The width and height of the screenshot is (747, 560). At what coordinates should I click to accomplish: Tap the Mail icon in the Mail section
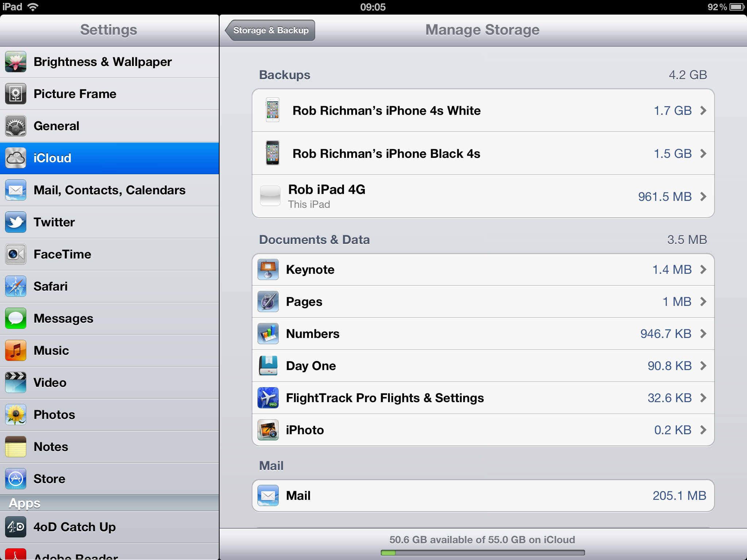point(268,495)
